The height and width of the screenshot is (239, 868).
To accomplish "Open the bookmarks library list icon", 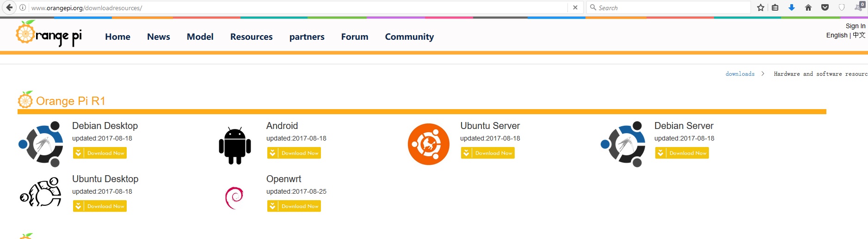I will tap(776, 7).
